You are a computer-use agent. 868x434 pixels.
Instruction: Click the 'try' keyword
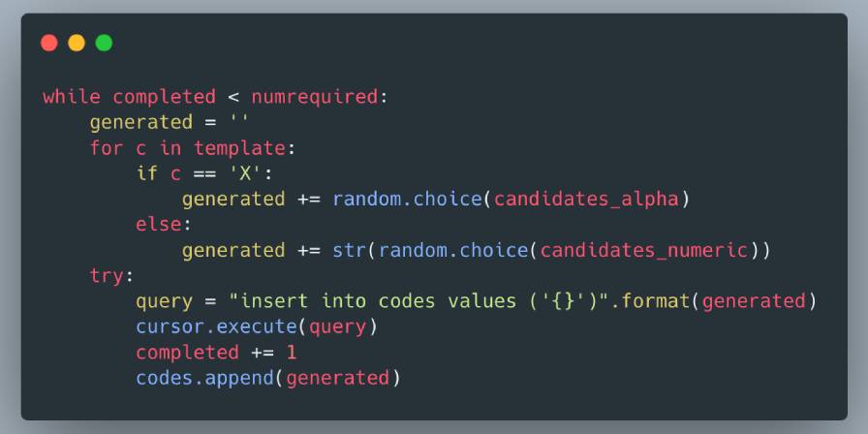[107, 276]
